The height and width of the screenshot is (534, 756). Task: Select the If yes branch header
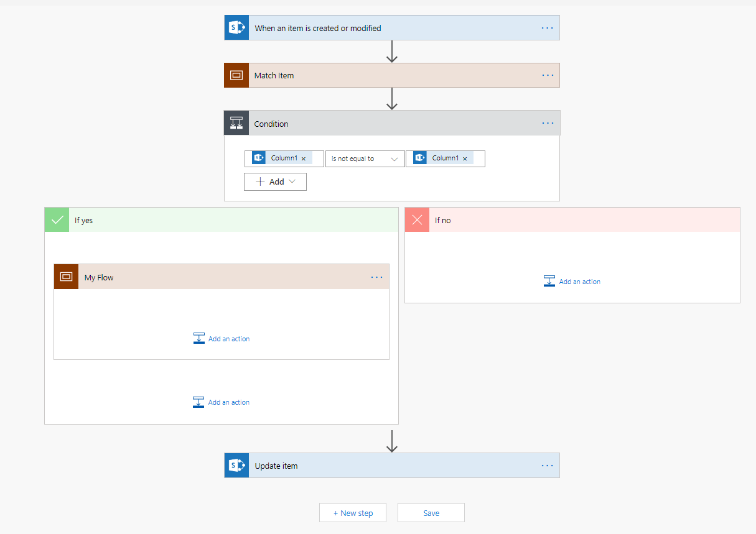coord(222,219)
